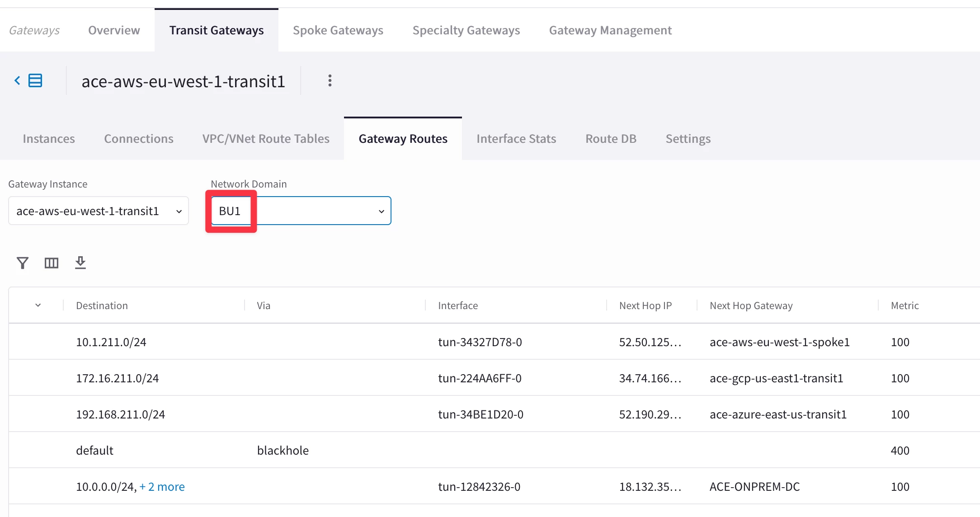Expand the Gateway Instance dropdown

[x=98, y=211]
